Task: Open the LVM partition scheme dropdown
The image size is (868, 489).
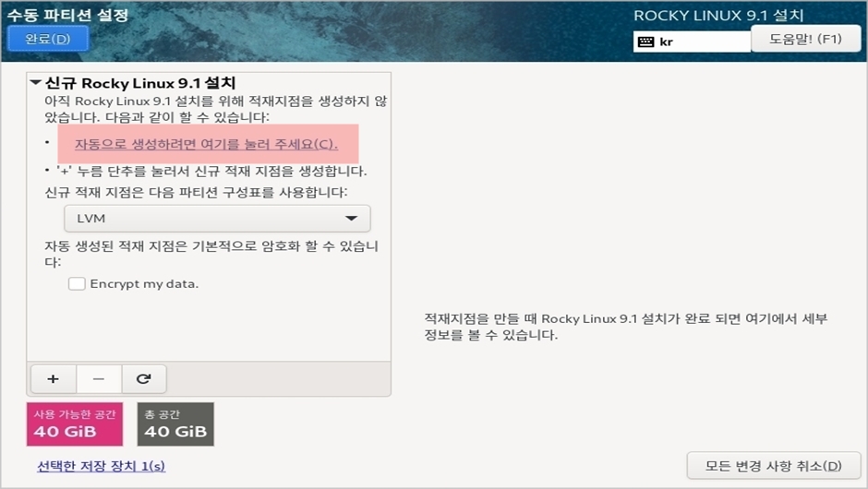Action: point(217,219)
